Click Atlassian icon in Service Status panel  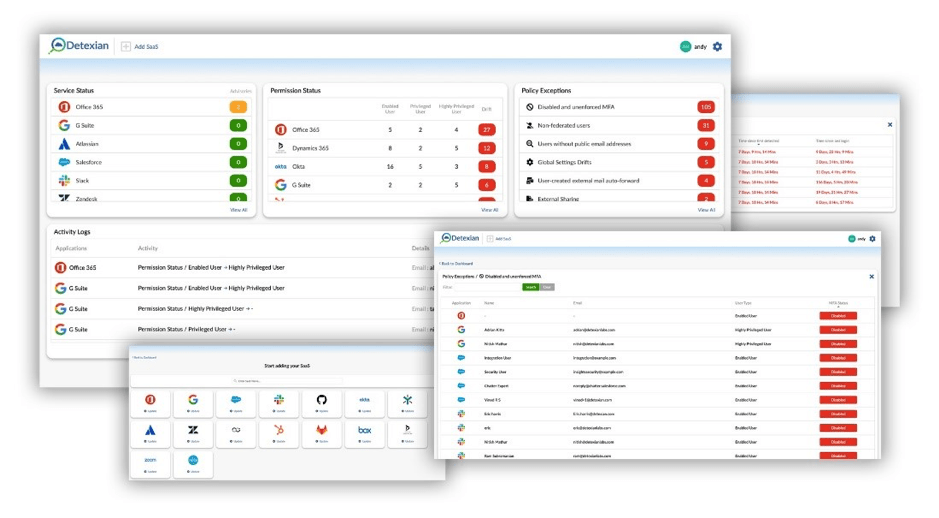tap(64, 144)
